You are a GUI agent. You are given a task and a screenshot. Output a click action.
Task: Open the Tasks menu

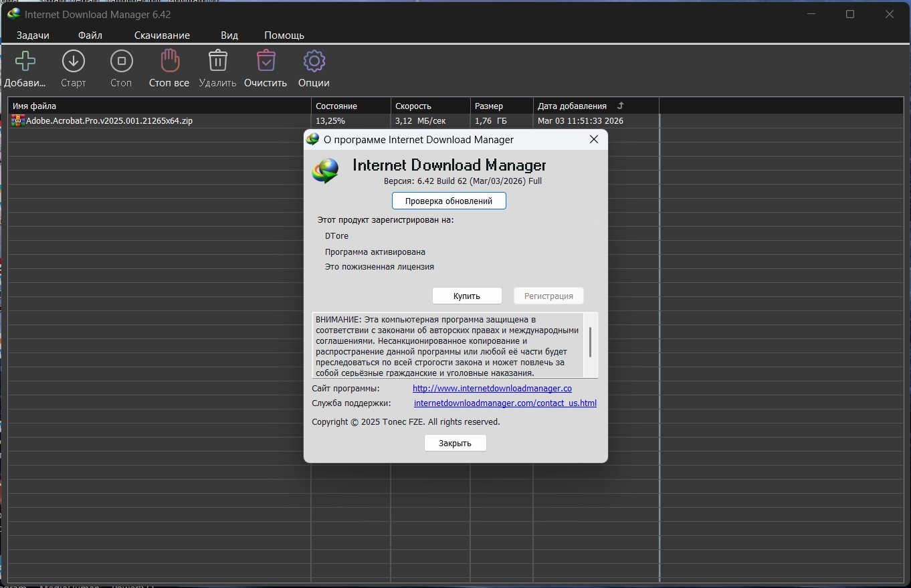click(33, 35)
